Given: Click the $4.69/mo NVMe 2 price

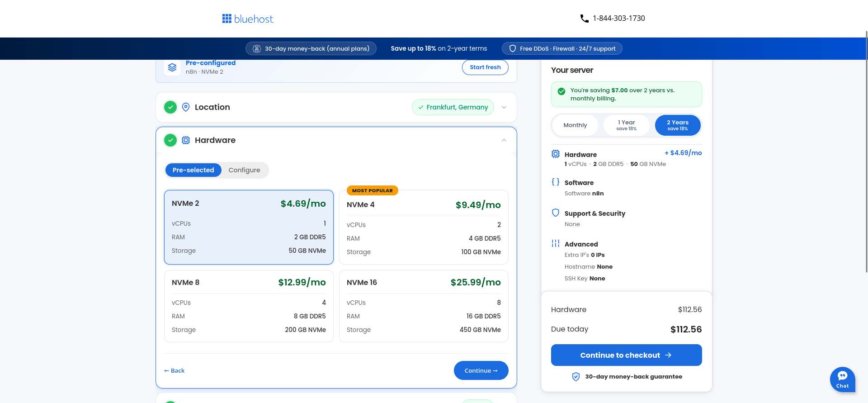Looking at the screenshot, I should (x=303, y=204).
